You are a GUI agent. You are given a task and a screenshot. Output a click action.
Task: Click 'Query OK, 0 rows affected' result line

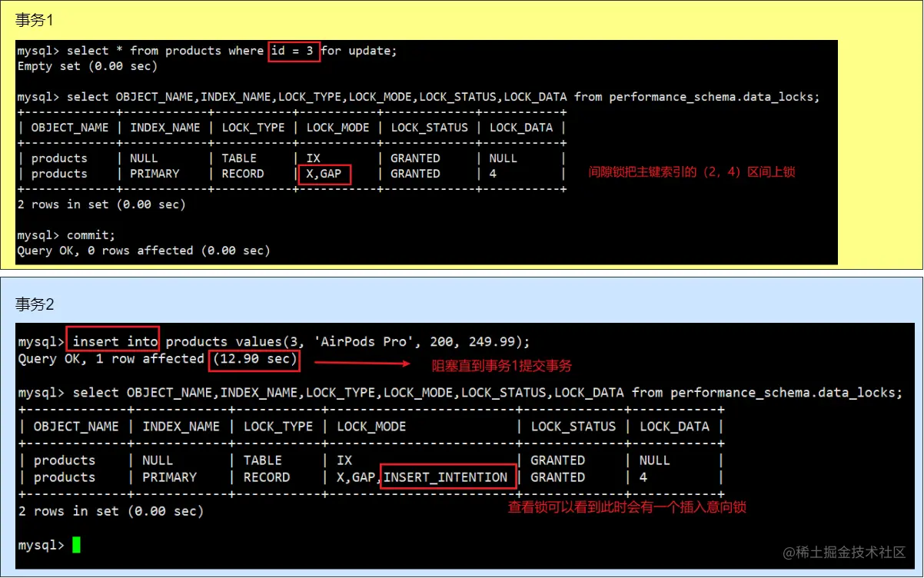tap(144, 251)
